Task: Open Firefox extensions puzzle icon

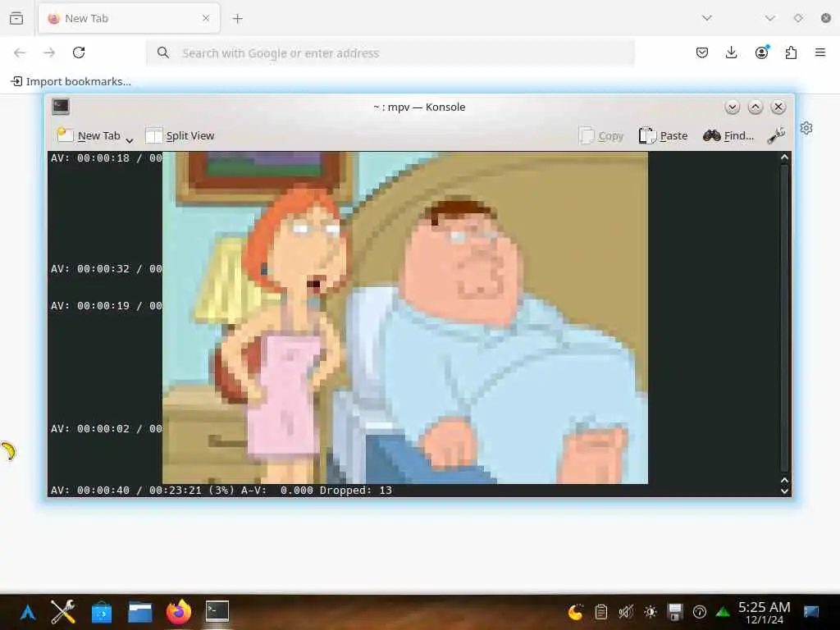Action: [791, 52]
